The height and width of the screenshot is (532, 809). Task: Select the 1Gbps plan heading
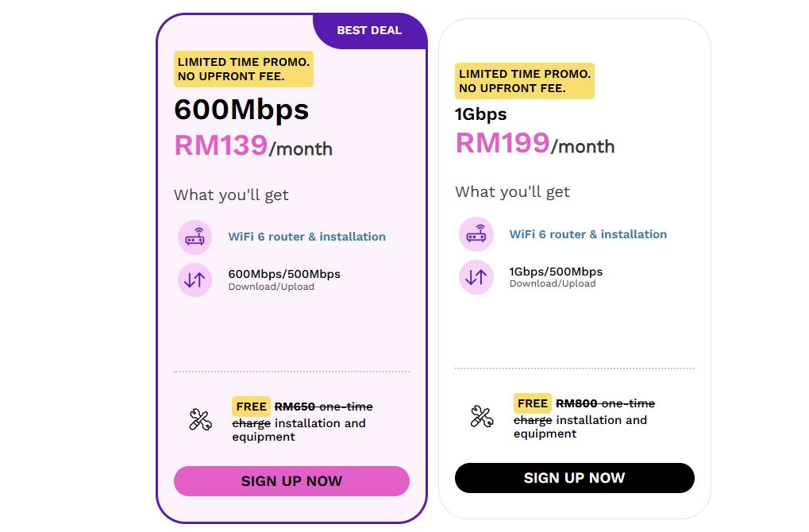click(480, 114)
